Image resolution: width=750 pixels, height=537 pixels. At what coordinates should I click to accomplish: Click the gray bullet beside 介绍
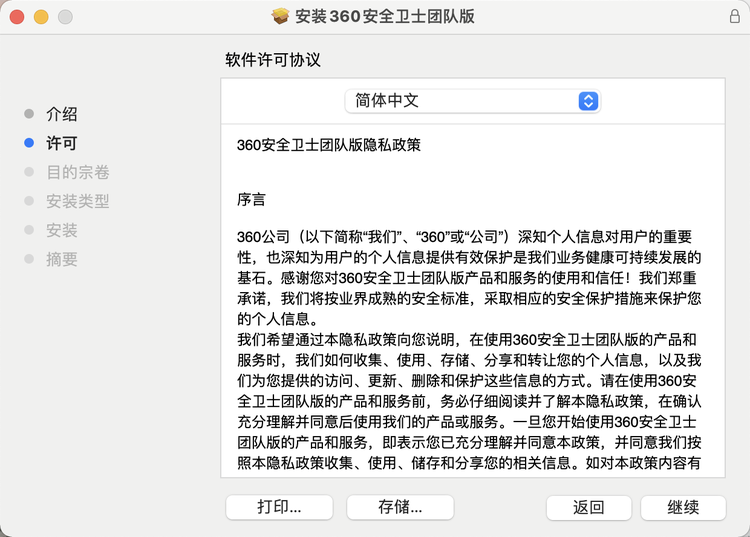pyautogui.click(x=29, y=113)
